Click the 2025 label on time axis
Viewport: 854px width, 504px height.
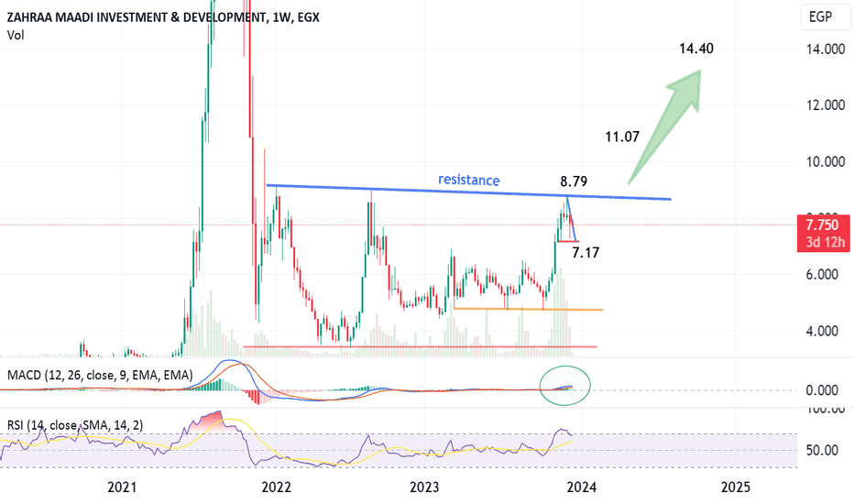[736, 487]
